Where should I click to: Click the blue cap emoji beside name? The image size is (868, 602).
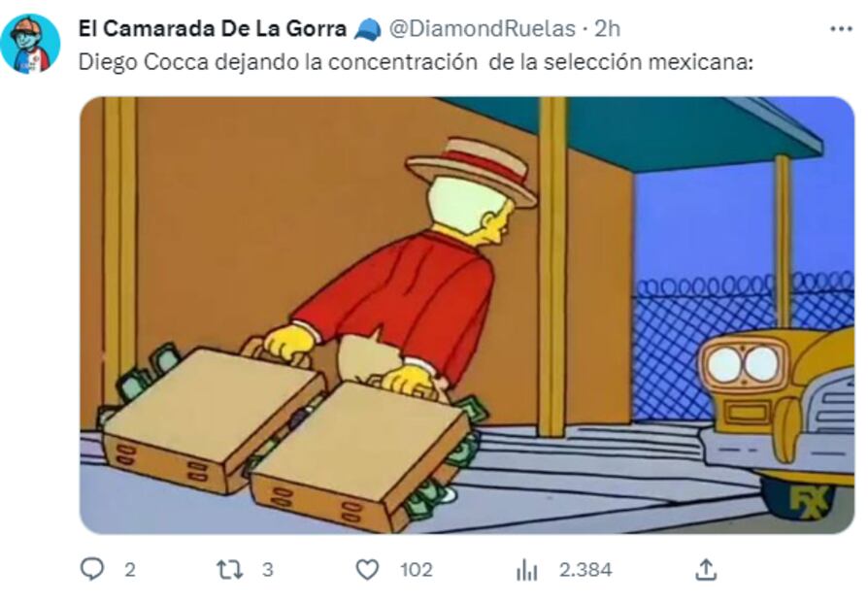click(x=367, y=29)
